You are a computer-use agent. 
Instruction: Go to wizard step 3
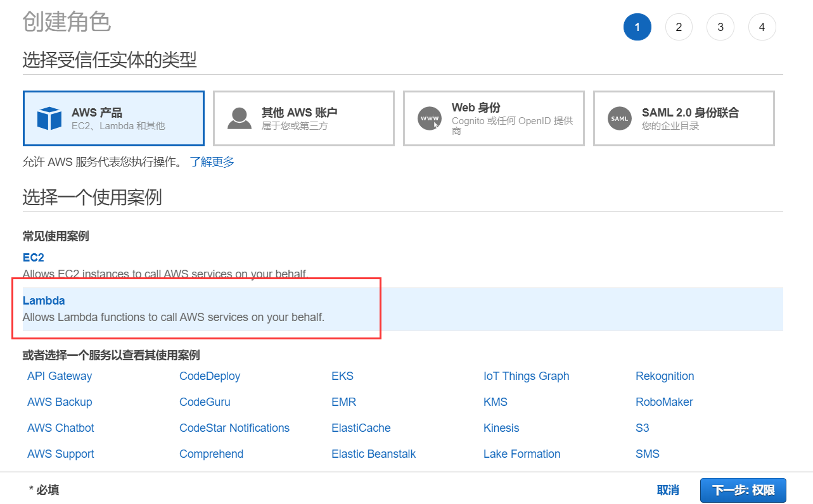pyautogui.click(x=720, y=27)
